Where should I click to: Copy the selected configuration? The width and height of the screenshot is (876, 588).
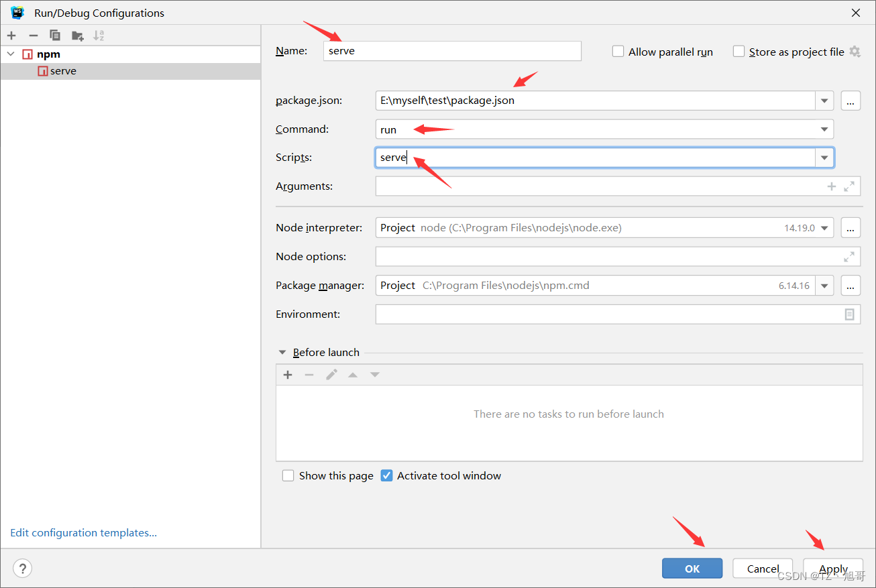click(x=55, y=36)
